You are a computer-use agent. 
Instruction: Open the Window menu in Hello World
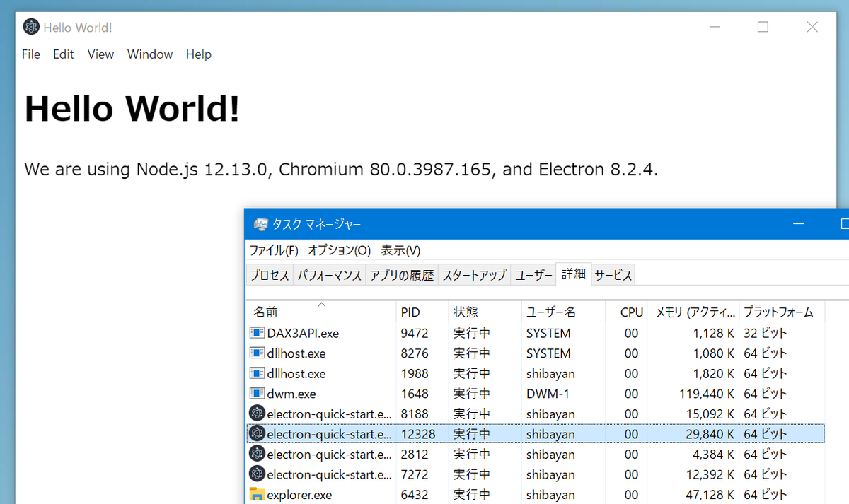pos(150,54)
